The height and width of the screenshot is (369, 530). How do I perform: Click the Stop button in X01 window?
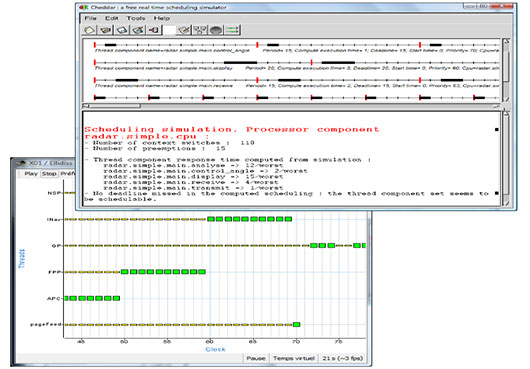49,174
